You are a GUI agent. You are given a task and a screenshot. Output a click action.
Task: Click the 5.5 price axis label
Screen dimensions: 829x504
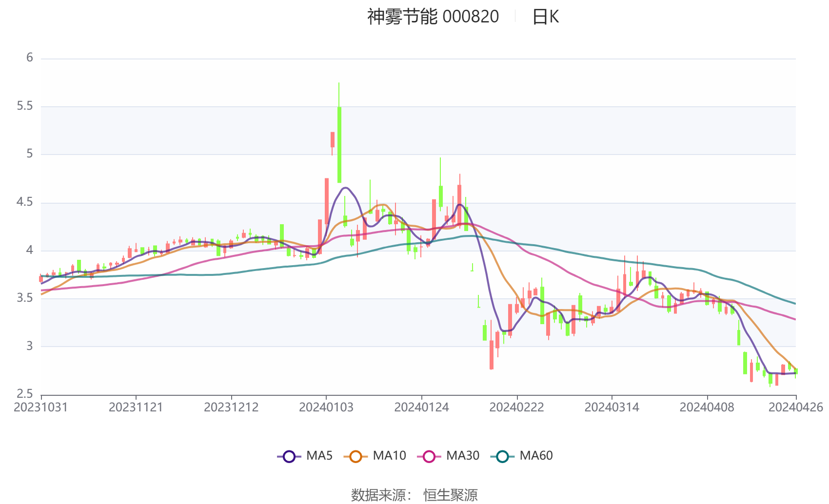25,106
